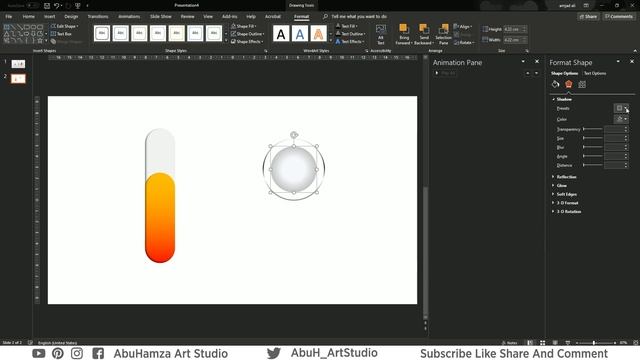The image size is (640, 360).
Task: Open the Align dropdown
Action: (x=463, y=27)
